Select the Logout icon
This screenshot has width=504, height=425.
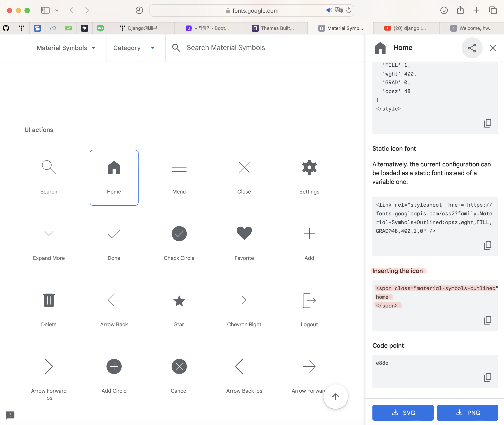[309, 300]
